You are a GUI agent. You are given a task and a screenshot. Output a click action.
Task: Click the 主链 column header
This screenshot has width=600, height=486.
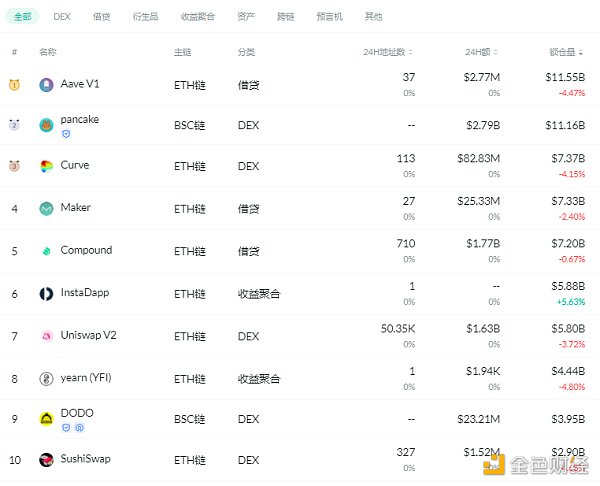[183, 52]
